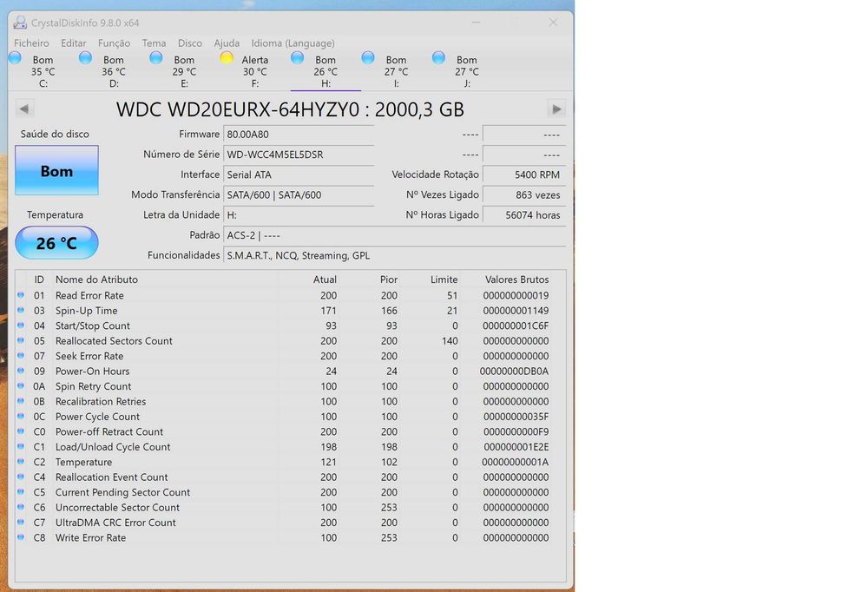Click the Valores Brutos column header
Screen dimensions: 868x592
[517, 280]
